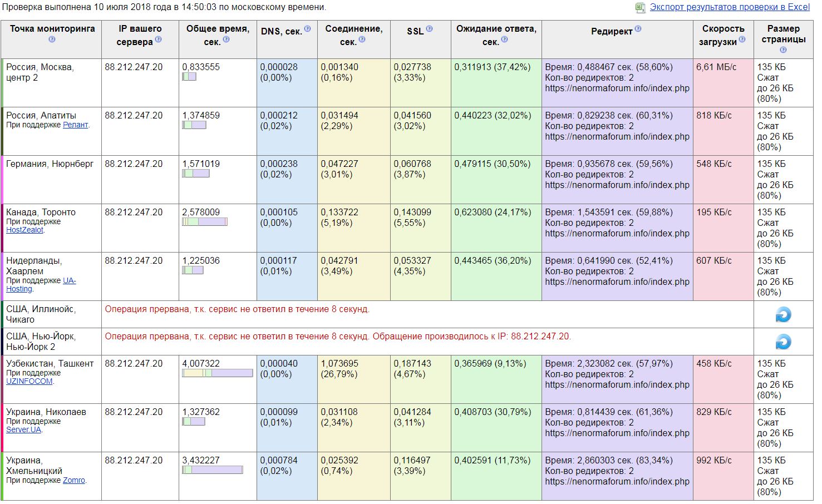The height and width of the screenshot is (504, 822).
Task: Open the Zomro sponsor link
Action: [x=73, y=480]
